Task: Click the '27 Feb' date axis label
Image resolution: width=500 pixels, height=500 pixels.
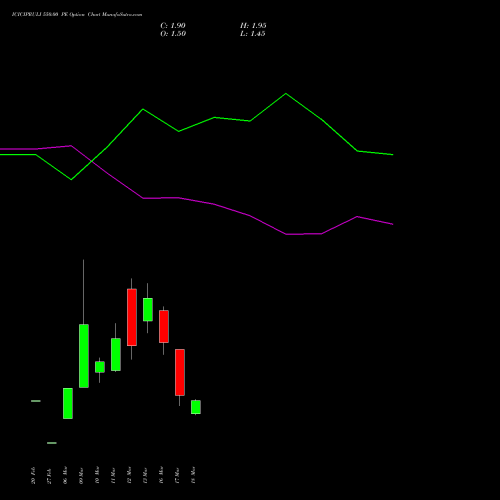Action: click(49, 475)
